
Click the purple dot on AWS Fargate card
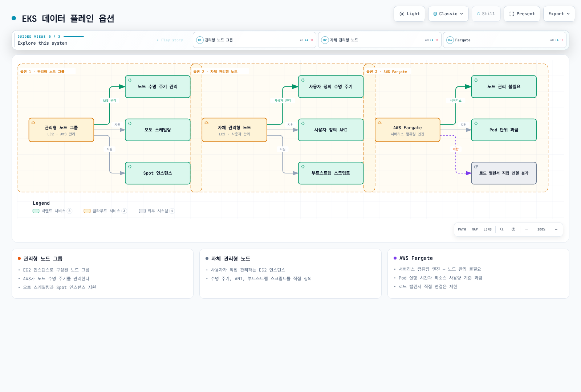tap(395, 258)
